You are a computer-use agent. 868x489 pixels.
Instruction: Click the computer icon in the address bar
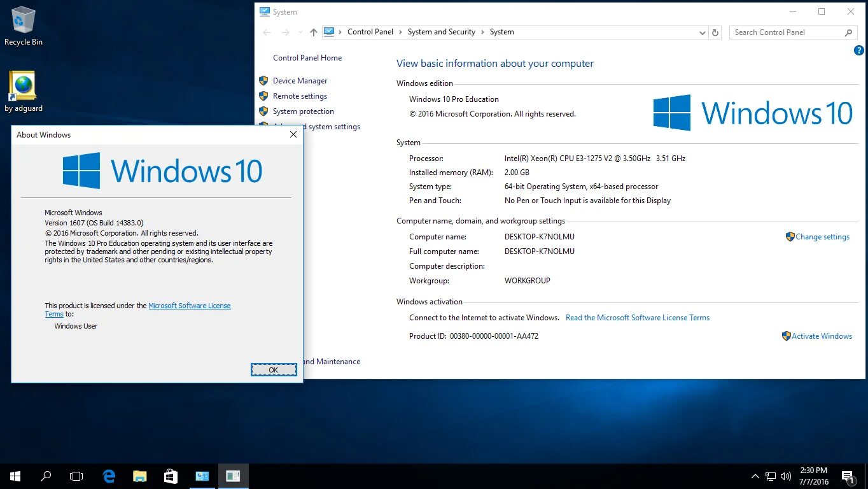(x=329, y=32)
